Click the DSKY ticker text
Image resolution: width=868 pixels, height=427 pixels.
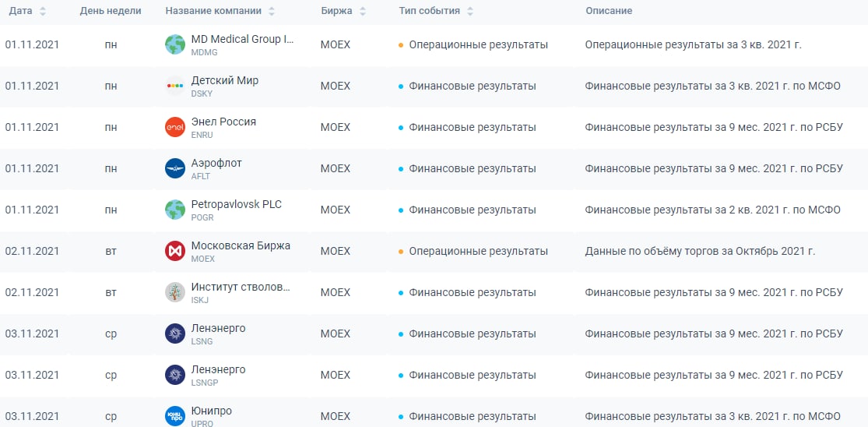[202, 94]
